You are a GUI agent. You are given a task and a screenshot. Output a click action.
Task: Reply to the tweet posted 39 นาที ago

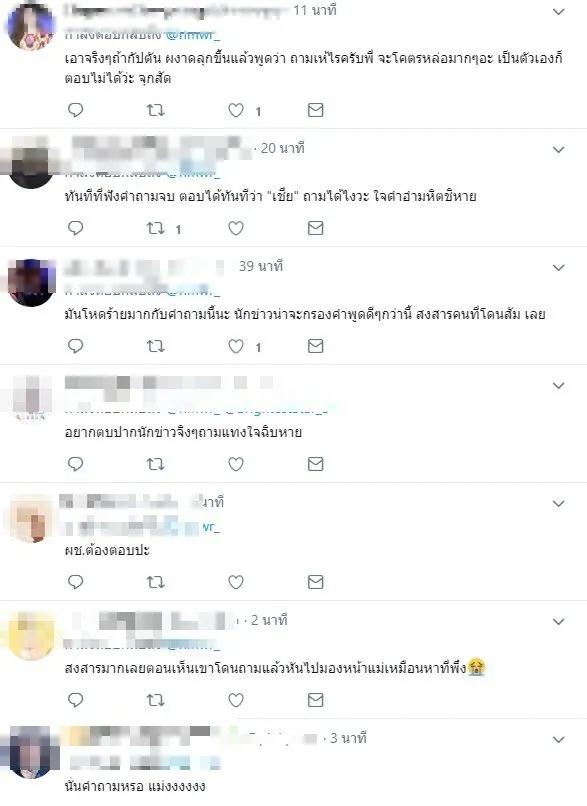click(76, 346)
